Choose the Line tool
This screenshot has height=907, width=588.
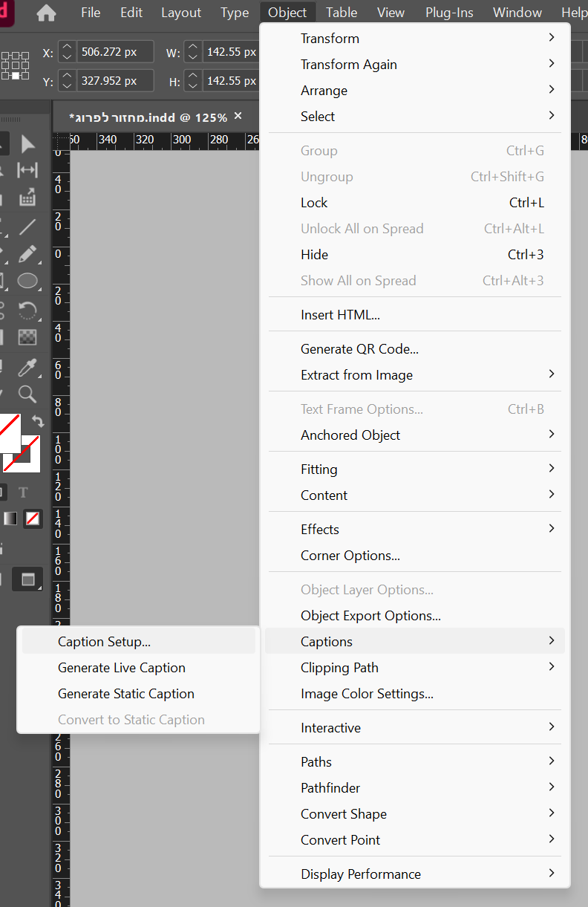[27, 227]
